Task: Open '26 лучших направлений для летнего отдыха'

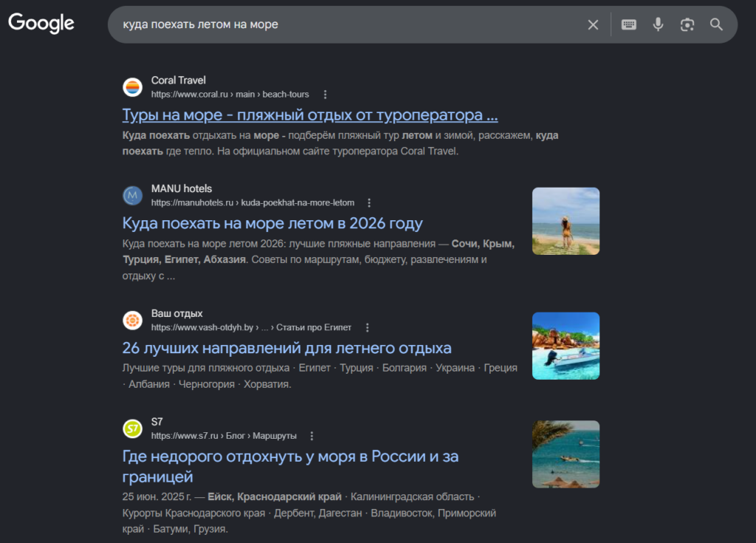Action: (287, 348)
